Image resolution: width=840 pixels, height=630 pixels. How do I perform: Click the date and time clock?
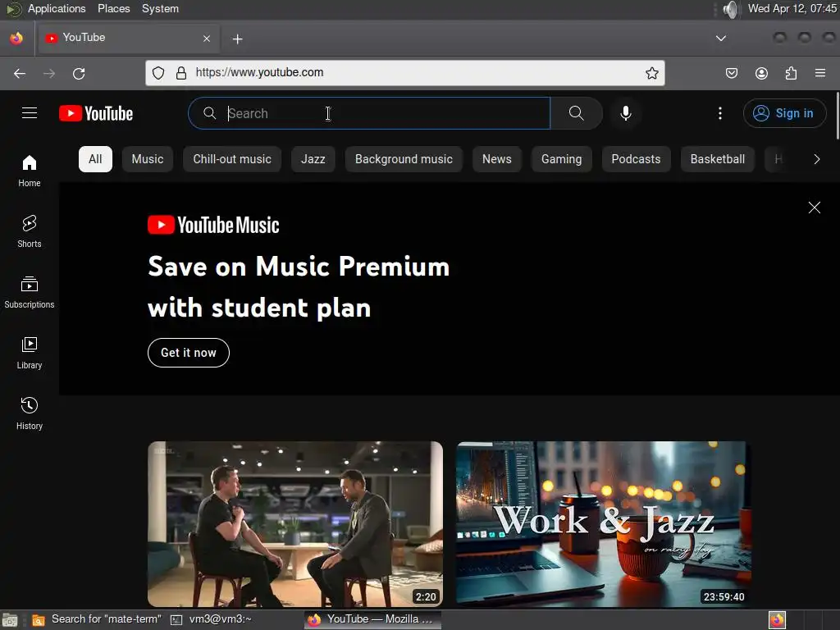(x=792, y=8)
